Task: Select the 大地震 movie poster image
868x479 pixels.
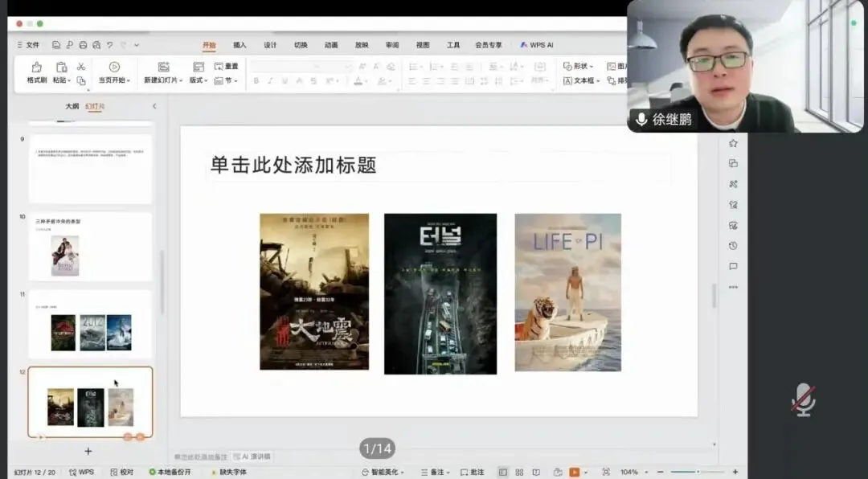Action: 314,292
